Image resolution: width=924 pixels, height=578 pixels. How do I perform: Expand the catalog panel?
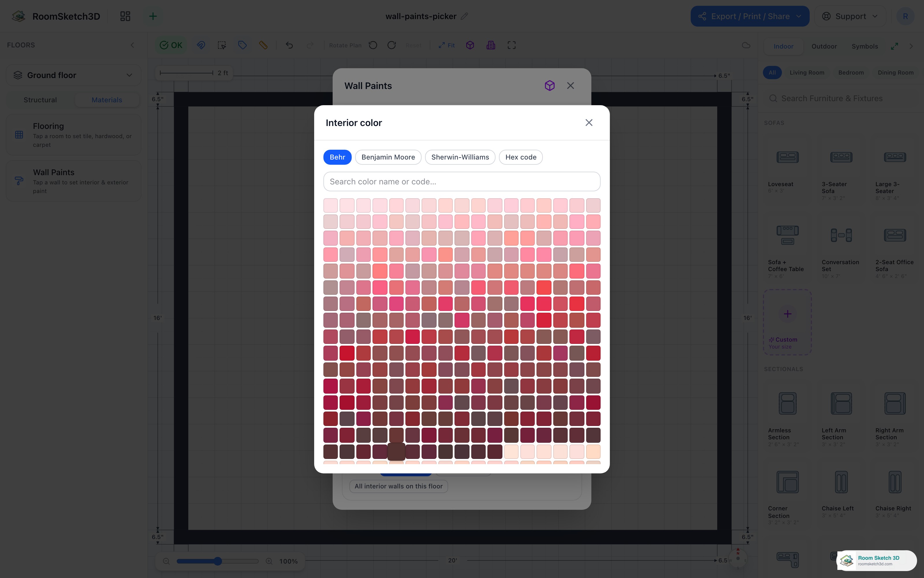894,46
